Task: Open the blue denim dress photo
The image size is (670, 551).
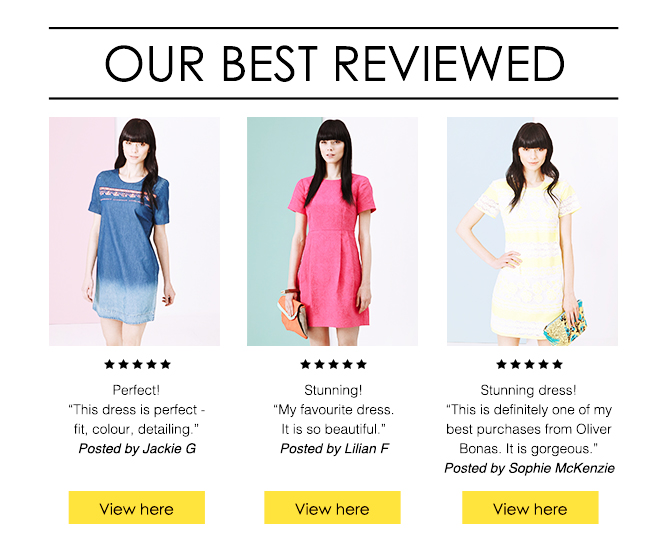Action: click(x=135, y=231)
